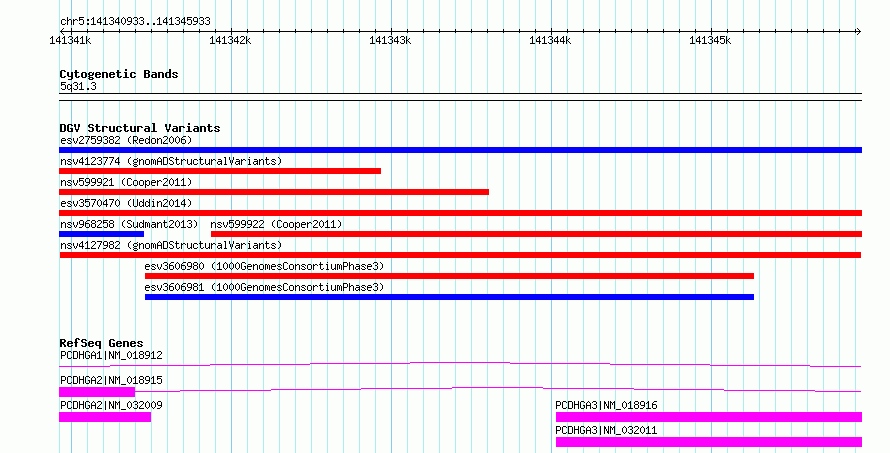Click the PCDHGA1 intron line

[x=460, y=364]
